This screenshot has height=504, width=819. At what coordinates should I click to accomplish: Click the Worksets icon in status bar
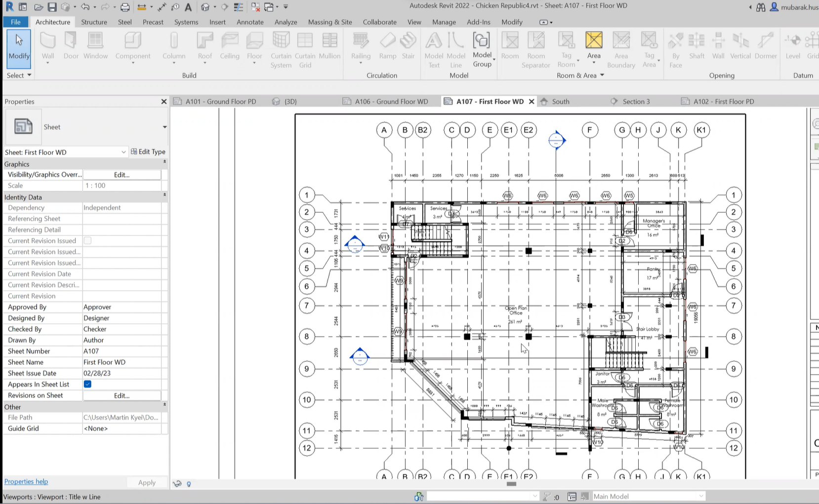coord(419,496)
